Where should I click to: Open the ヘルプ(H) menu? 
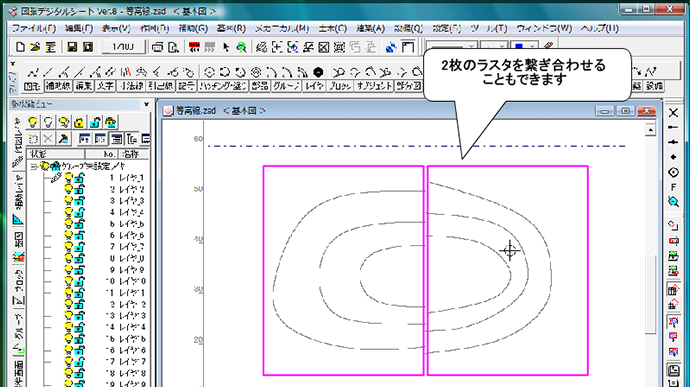(x=599, y=29)
